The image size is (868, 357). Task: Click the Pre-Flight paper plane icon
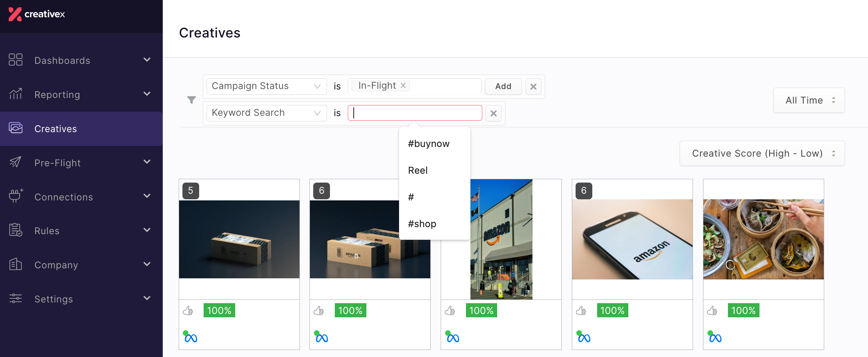click(16, 162)
